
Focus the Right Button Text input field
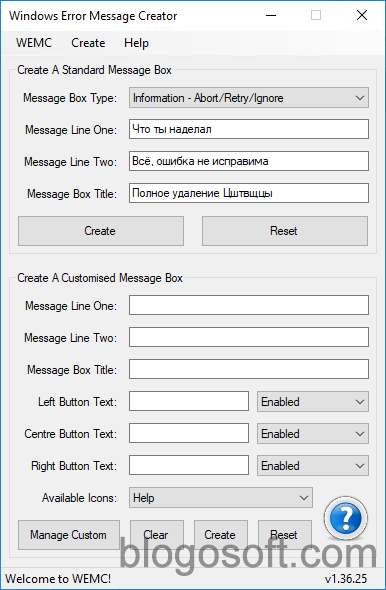(x=189, y=465)
